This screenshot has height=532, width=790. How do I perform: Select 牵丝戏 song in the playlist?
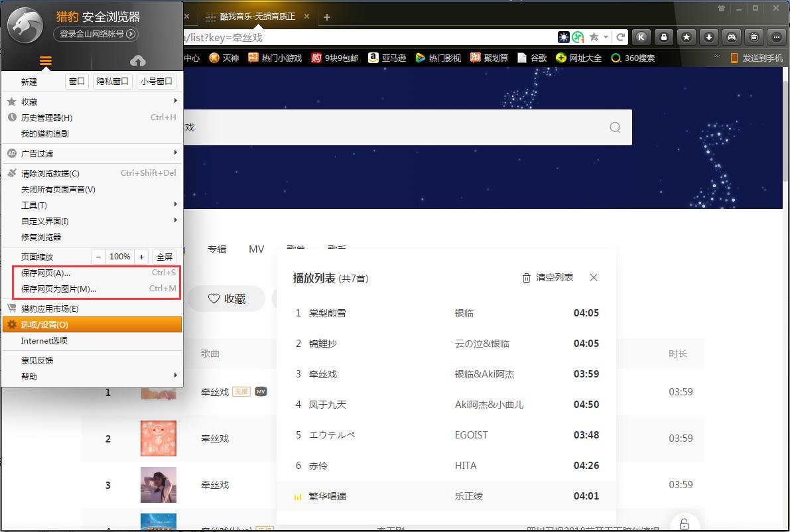323,374
